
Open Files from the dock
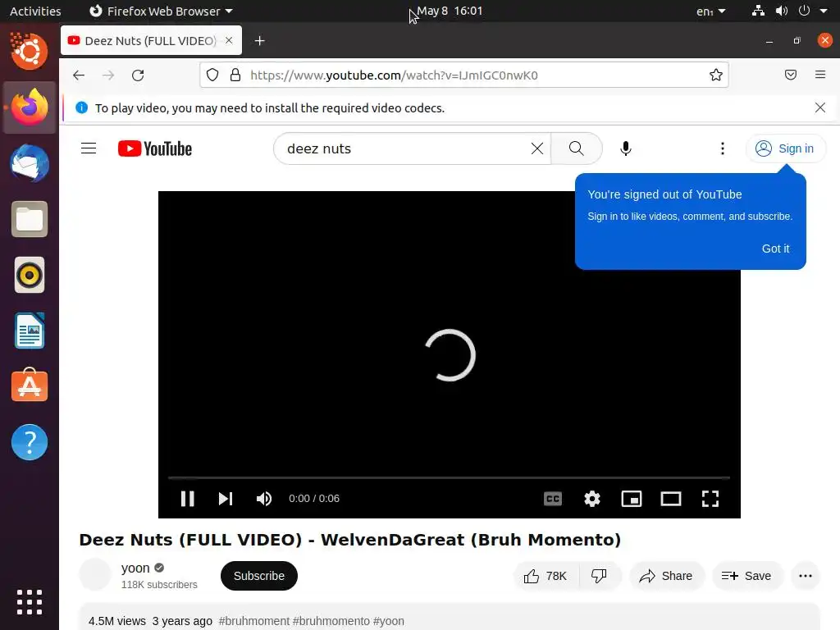click(x=30, y=219)
